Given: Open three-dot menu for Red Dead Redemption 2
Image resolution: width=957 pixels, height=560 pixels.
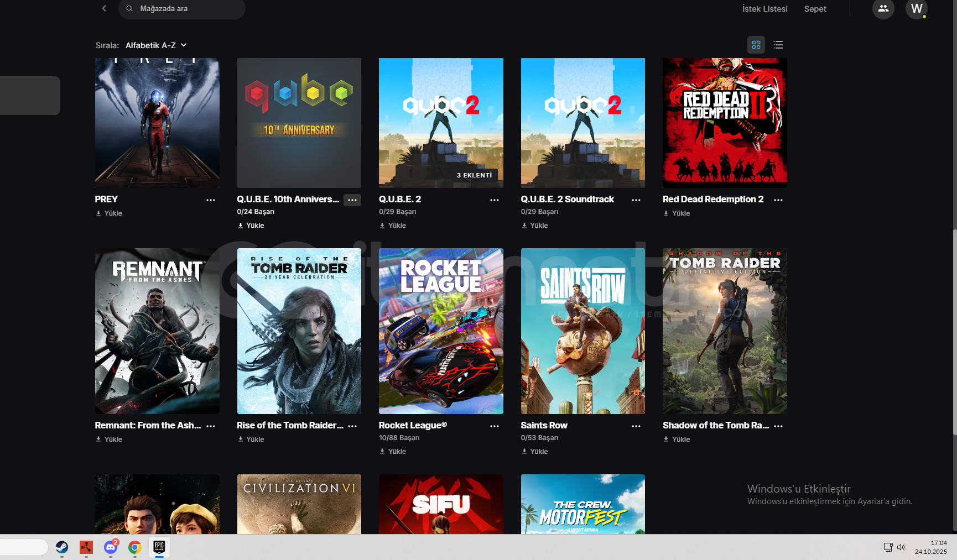Looking at the screenshot, I should [778, 200].
